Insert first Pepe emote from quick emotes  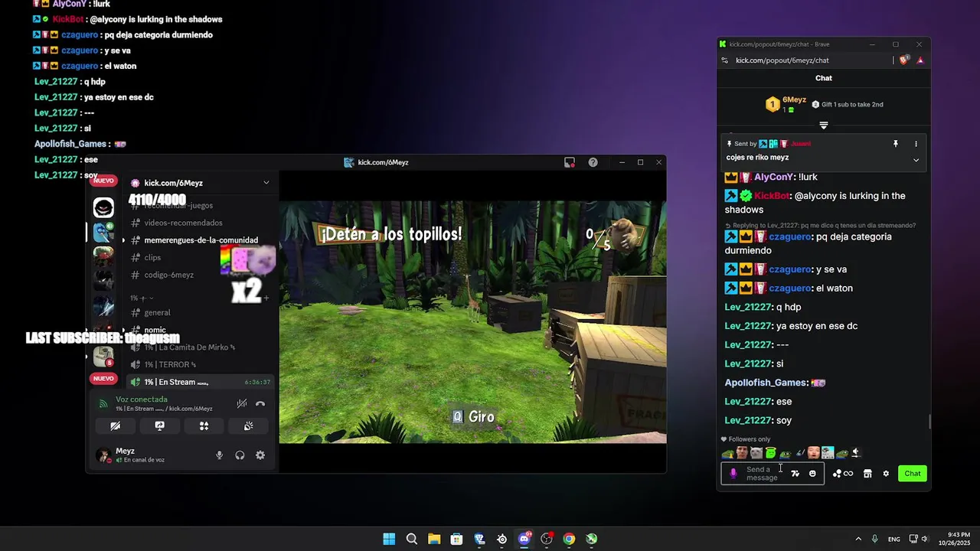coord(727,453)
